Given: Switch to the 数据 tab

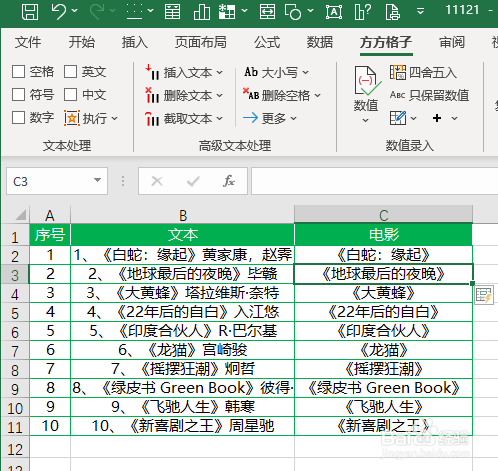Looking at the screenshot, I should coord(320,42).
